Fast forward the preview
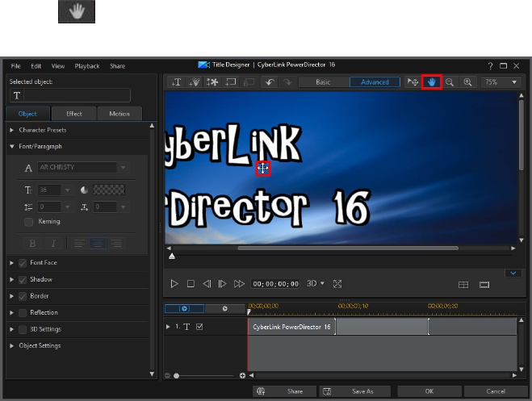 click(x=239, y=284)
